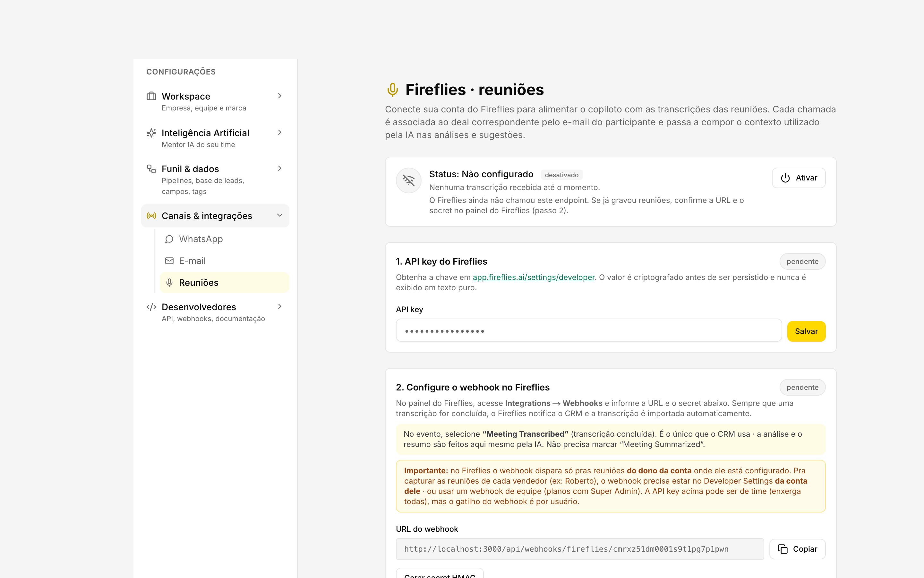Click the Workspace briefcase icon
This screenshot has height=578, width=924.
coord(151,96)
